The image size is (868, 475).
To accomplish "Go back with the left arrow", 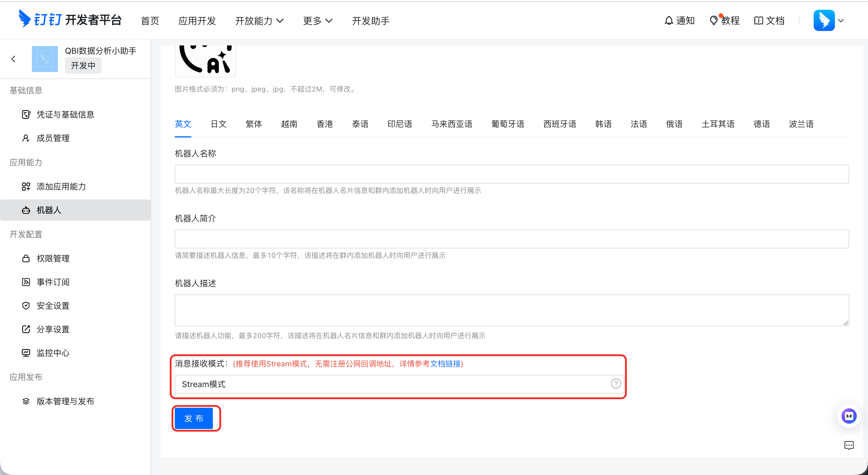I will tap(14, 59).
